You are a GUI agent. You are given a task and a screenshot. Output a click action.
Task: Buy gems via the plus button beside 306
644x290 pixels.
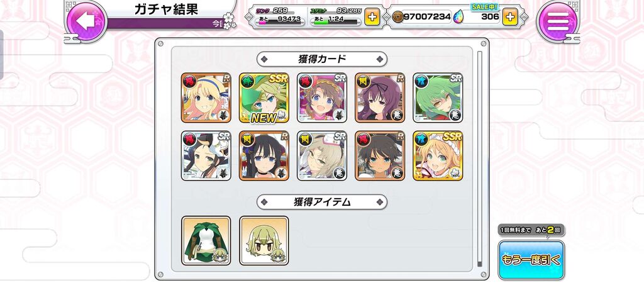pyautogui.click(x=509, y=17)
